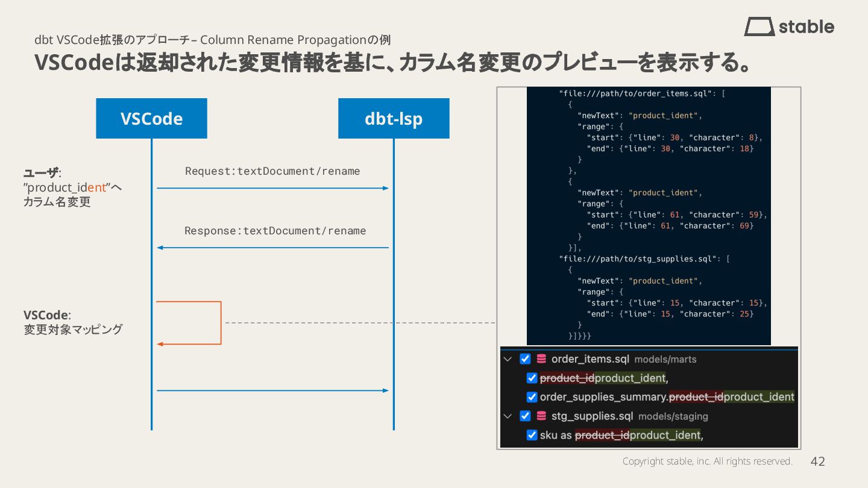This screenshot has width=868, height=488.
Task: Click the Response:textDocument/rename label
Action: coord(275,231)
